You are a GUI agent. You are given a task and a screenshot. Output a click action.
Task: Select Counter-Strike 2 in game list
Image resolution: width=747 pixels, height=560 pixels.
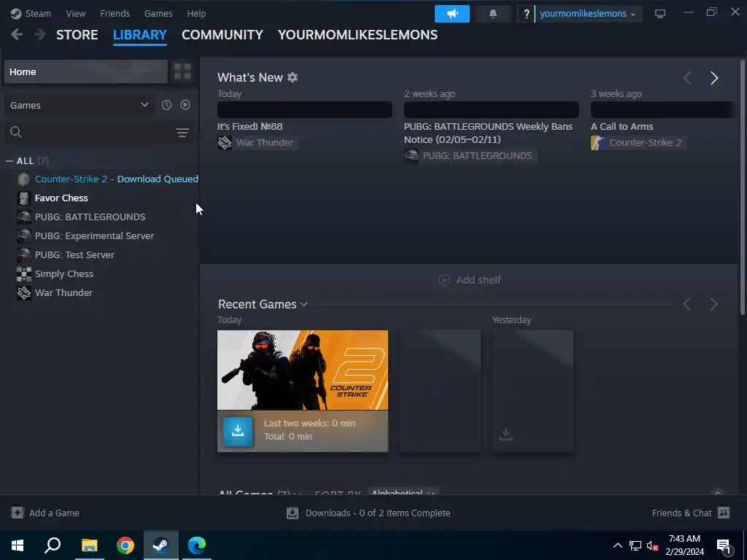108,179
